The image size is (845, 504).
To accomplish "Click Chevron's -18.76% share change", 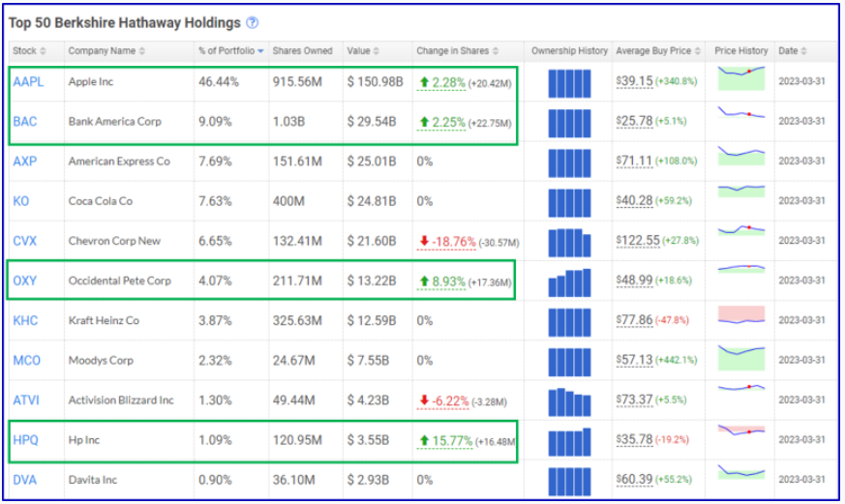I will point(447,242).
